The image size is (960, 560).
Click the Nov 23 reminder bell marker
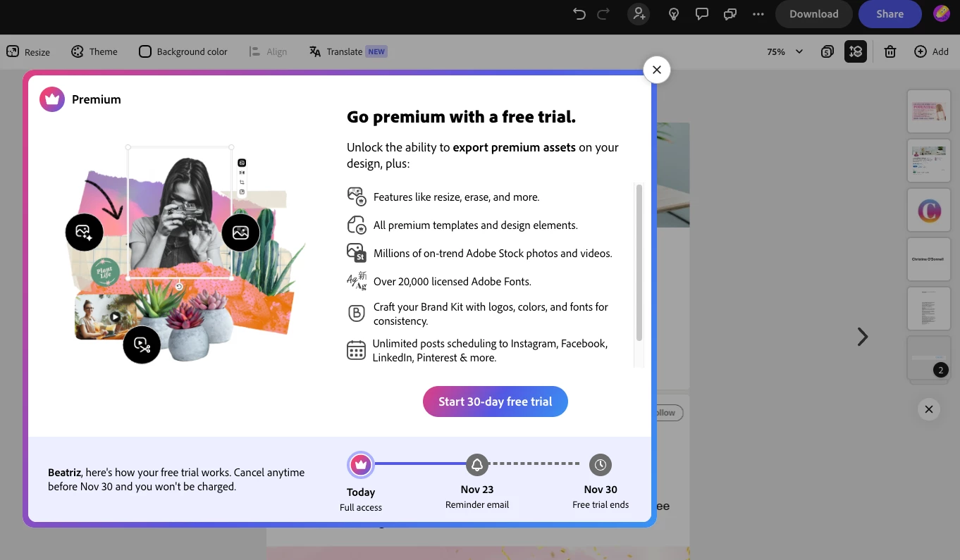[x=477, y=464]
